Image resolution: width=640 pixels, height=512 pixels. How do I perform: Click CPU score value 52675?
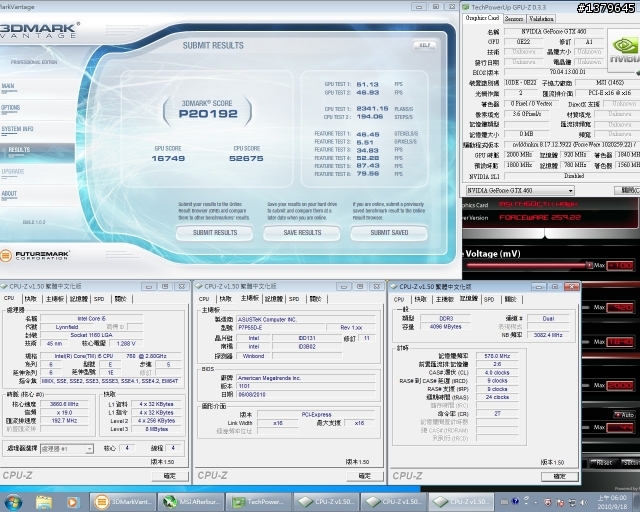tap(246, 158)
